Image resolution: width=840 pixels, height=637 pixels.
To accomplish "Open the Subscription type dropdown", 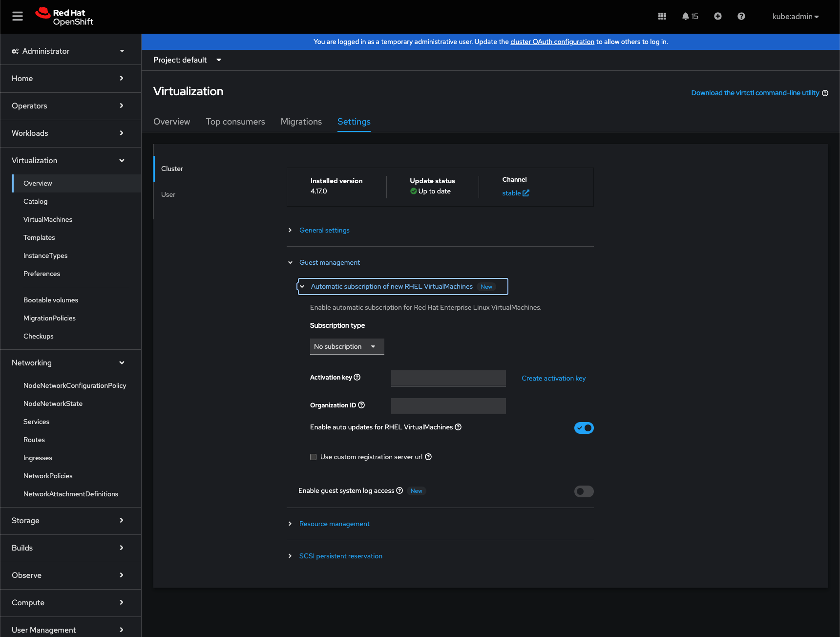I will [347, 346].
